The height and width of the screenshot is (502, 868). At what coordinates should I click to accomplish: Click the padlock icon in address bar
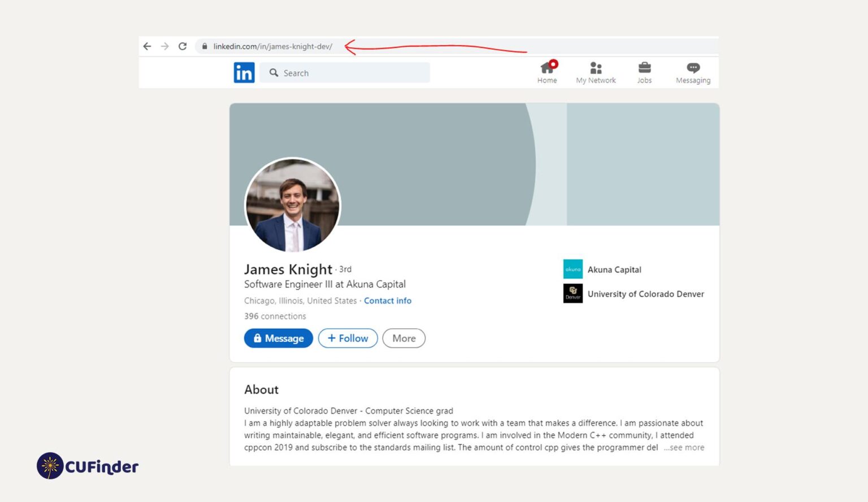(x=205, y=46)
